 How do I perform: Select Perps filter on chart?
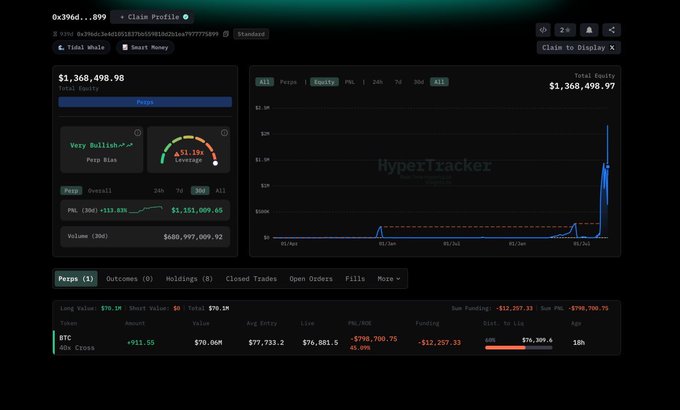pyautogui.click(x=288, y=82)
